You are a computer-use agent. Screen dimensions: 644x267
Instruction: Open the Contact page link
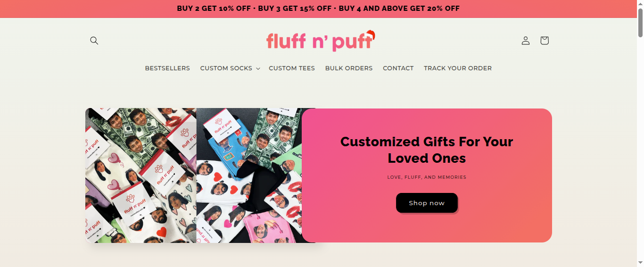pyautogui.click(x=398, y=68)
